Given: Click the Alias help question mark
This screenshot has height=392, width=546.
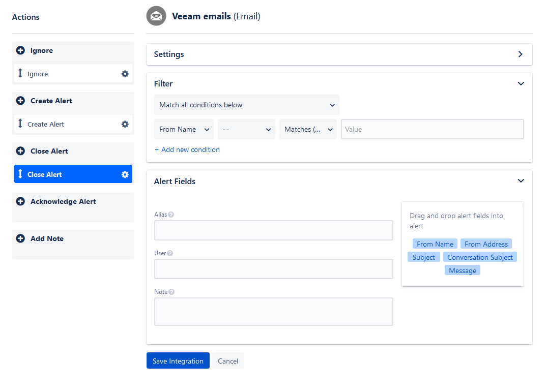Looking at the screenshot, I should [x=171, y=215].
